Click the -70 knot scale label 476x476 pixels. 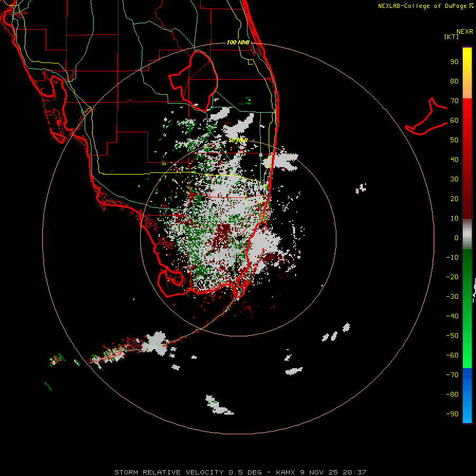tap(452, 375)
